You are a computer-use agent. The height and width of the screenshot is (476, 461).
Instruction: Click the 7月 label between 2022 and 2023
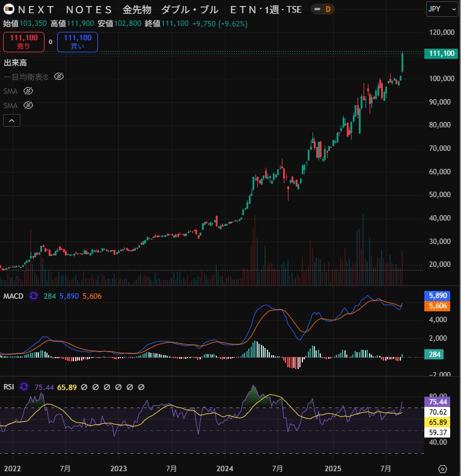click(x=65, y=468)
